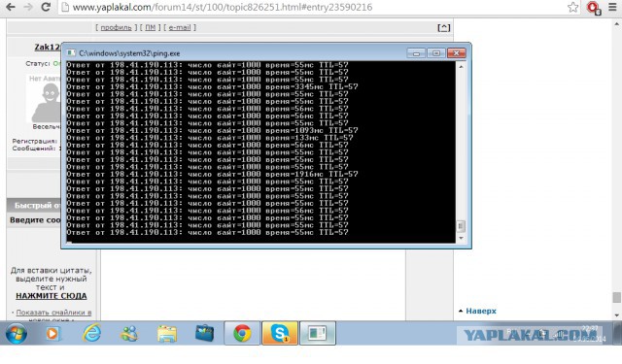The width and height of the screenshot is (622, 364).
Task: Jump to top via the [^] link
Action: click(x=443, y=28)
